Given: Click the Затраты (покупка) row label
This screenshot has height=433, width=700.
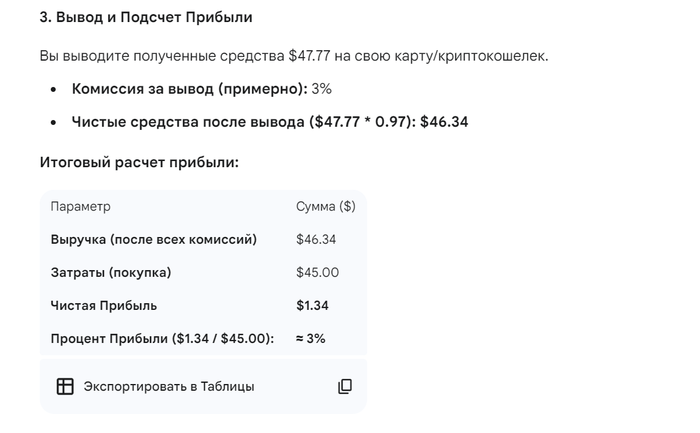Looking at the screenshot, I should (x=110, y=273).
